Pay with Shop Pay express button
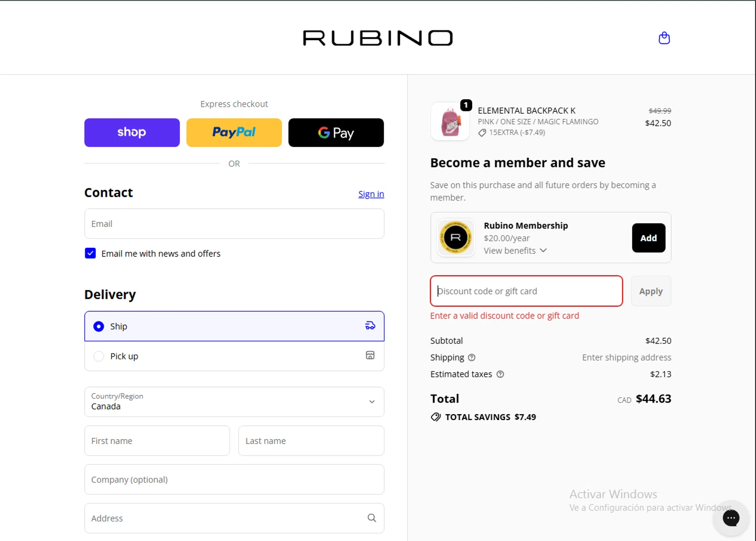This screenshot has width=756, height=541. click(x=132, y=132)
